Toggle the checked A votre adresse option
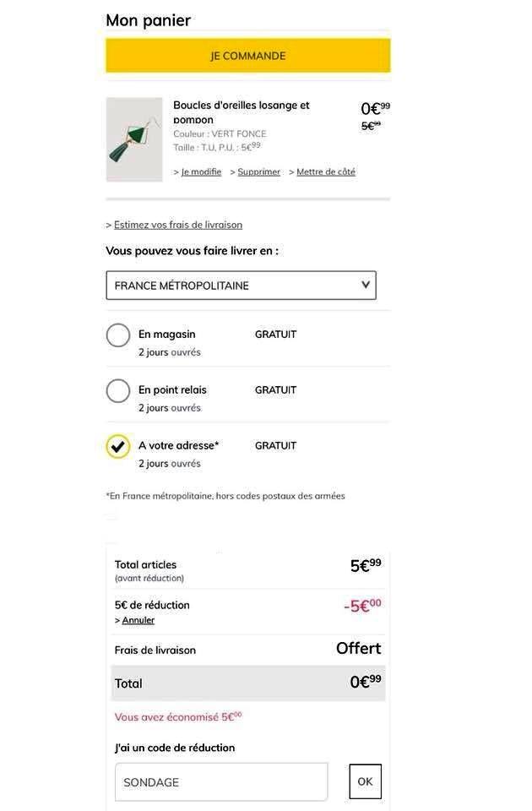The width and height of the screenshot is (532, 811). [118, 447]
